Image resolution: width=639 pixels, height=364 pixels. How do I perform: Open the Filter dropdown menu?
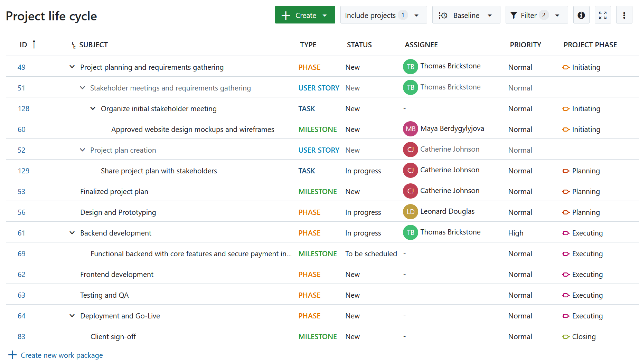557,15
